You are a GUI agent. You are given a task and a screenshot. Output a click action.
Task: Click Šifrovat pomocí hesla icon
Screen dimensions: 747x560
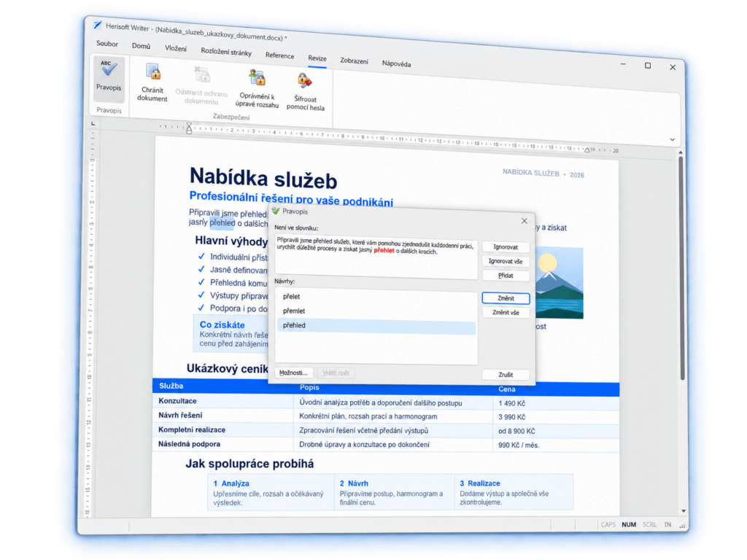(304, 81)
